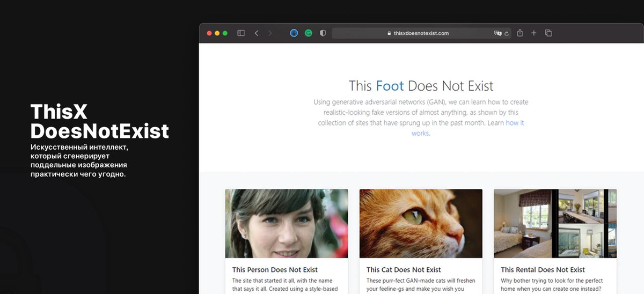Follow the 'how it works' link
The height and width of the screenshot is (294, 644).
468,128
